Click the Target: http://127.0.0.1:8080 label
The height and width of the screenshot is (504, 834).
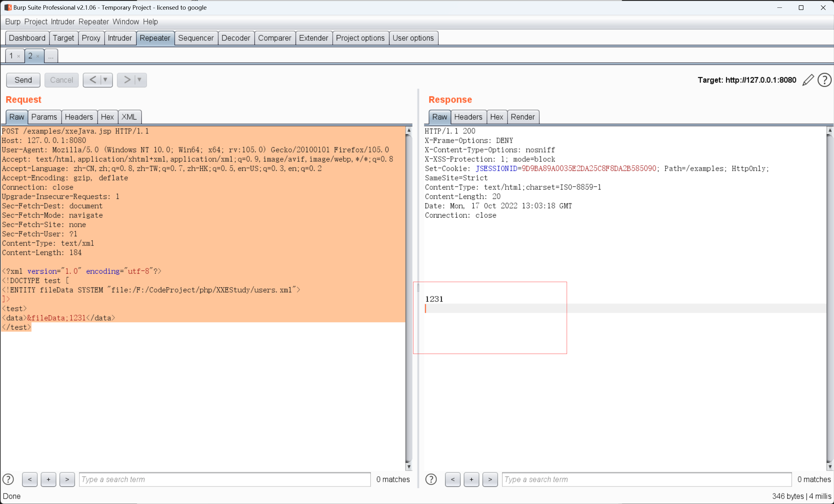coord(747,80)
